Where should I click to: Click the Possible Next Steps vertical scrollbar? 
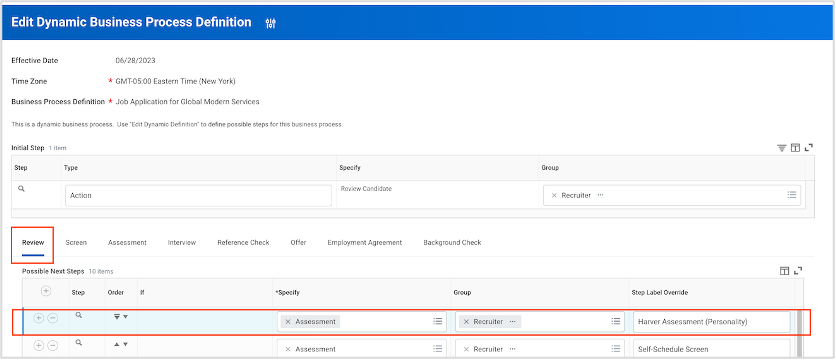click(x=799, y=332)
